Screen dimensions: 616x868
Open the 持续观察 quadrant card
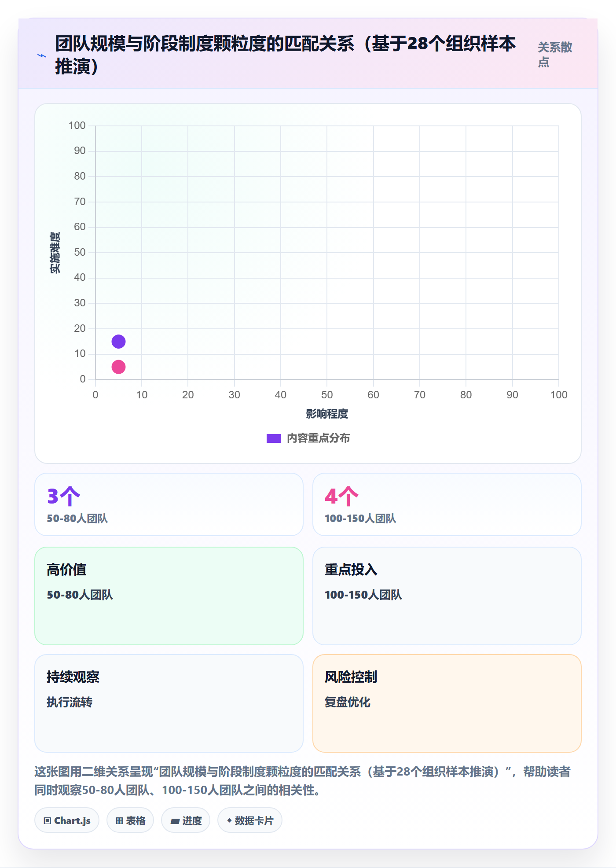(x=169, y=703)
